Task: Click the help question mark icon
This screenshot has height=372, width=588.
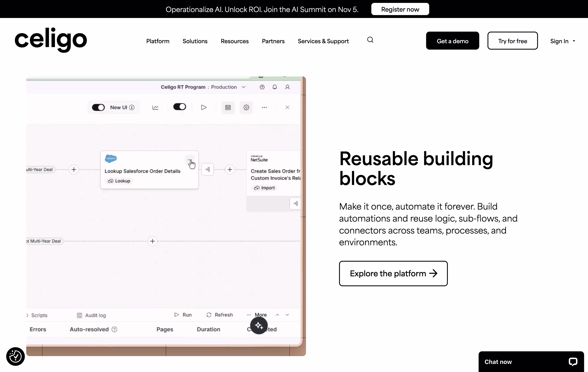Action: coord(262,87)
